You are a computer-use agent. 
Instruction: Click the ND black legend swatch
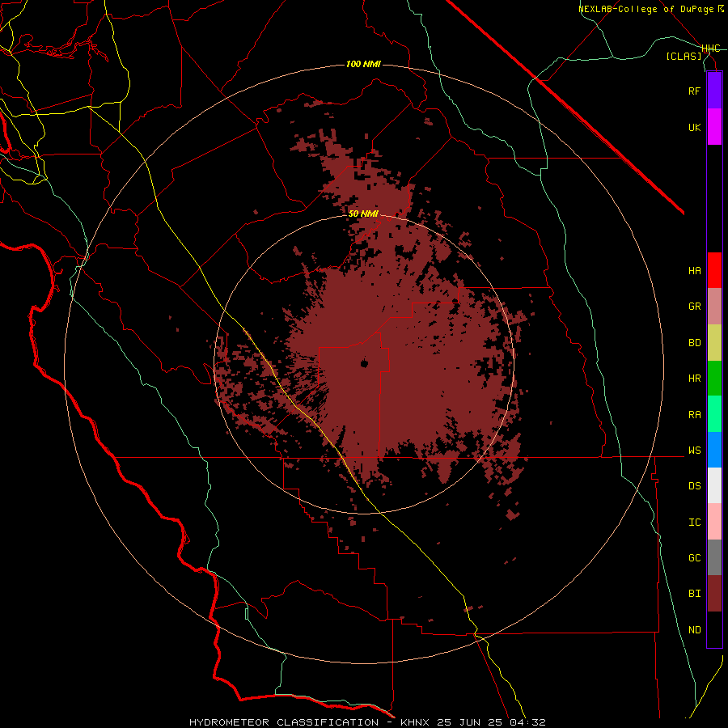tap(714, 629)
